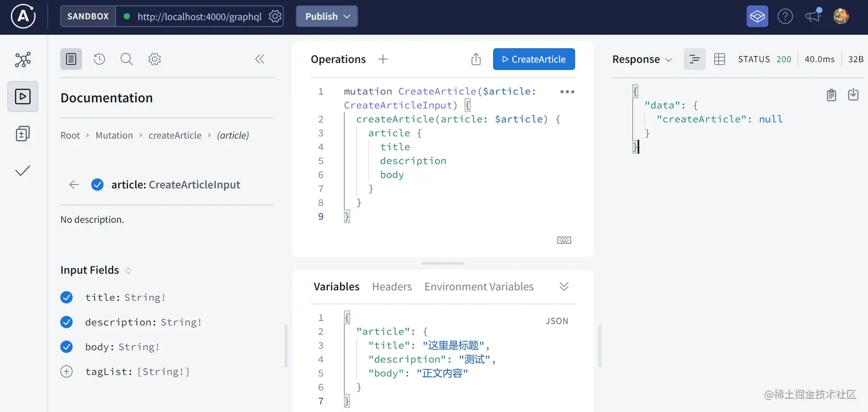This screenshot has height=412, width=868.
Task: Uncheck the article: CreateArticleInput argument
Action: click(98, 185)
